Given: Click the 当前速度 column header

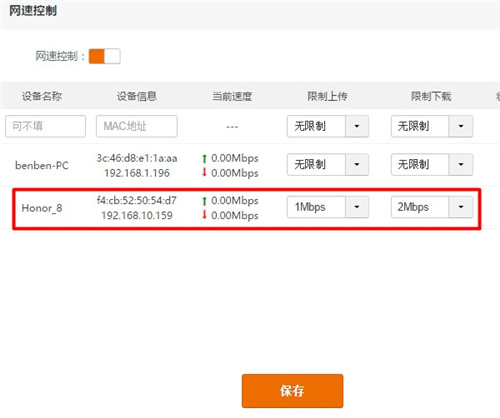Looking at the screenshot, I should [232, 96].
